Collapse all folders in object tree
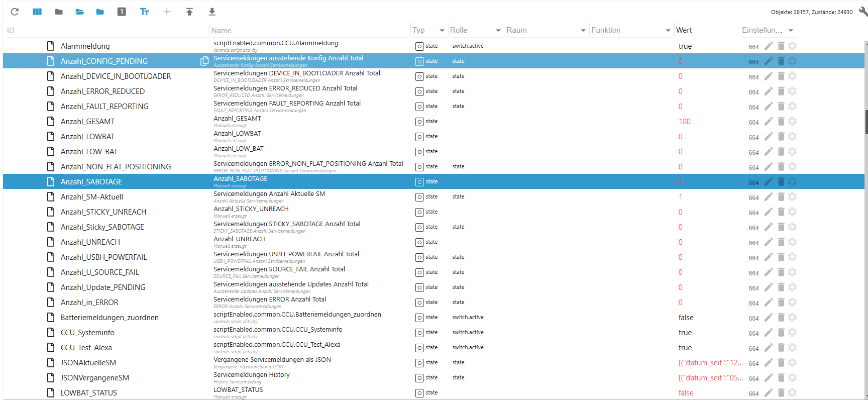 pos(59,12)
